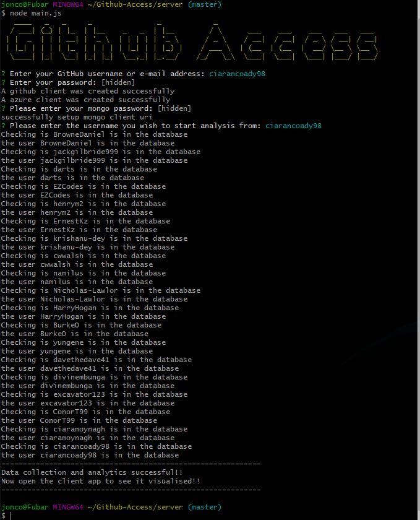Click 'the user darts' line
Screen dimensions: 420x520
coord(72,178)
